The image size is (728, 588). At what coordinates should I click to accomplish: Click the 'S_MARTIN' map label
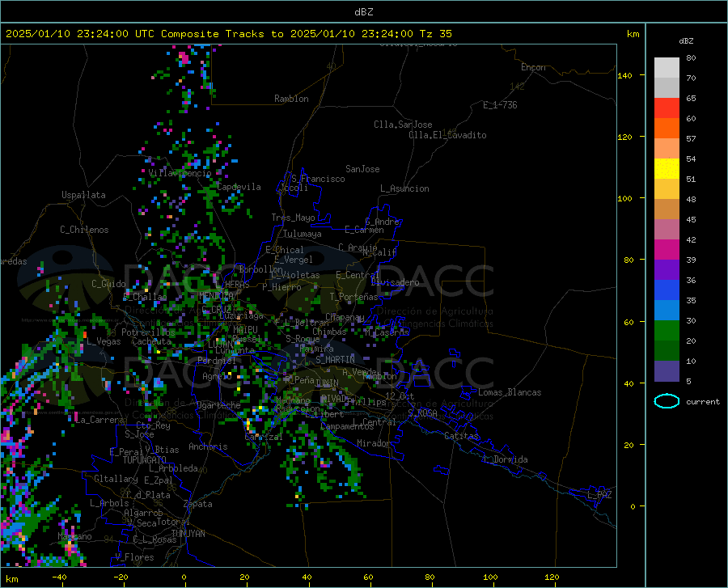tap(335, 360)
